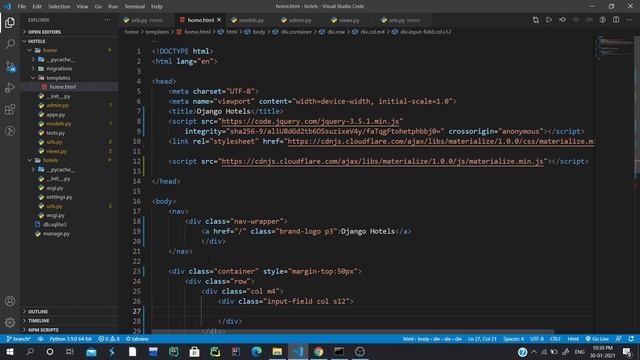Open the Selection menu
This screenshot has height=360, width=640.
click(x=59, y=7)
